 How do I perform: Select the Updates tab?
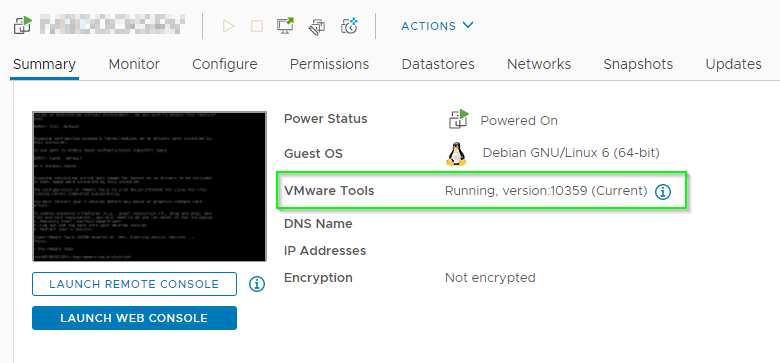733,64
